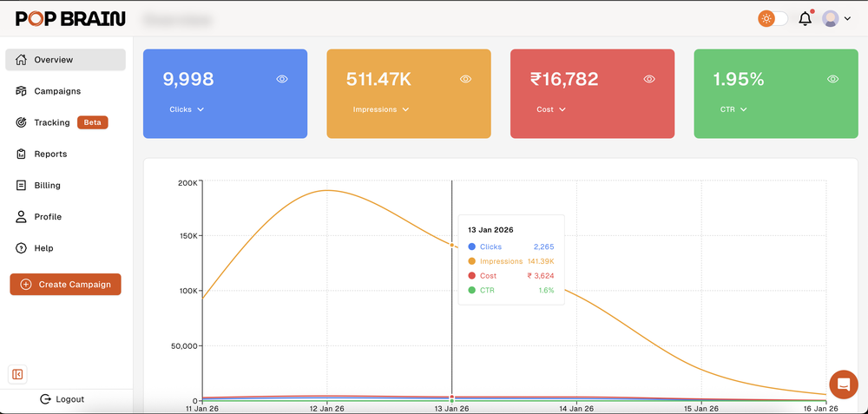Open the notifications bell
Image resolution: width=868 pixels, height=414 pixels.
pos(806,18)
